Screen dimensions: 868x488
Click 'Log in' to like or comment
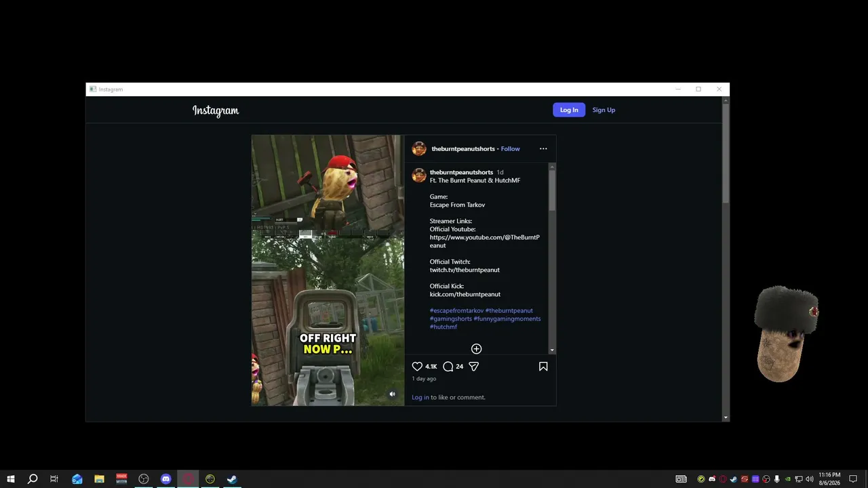(420, 397)
